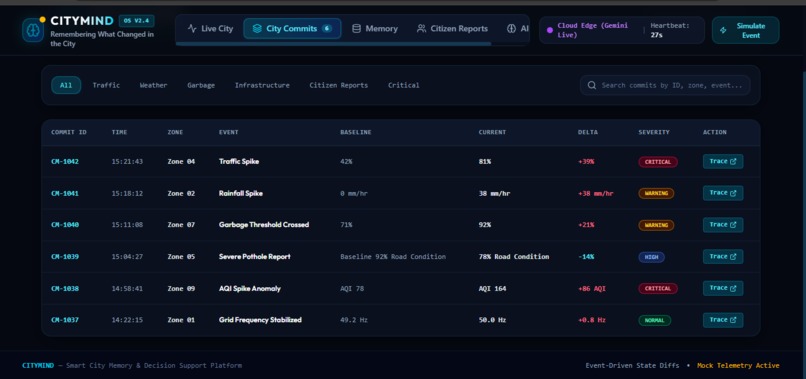The width and height of the screenshot is (806, 379).
Task: Click the NORMAL severity badge
Action: click(x=654, y=320)
